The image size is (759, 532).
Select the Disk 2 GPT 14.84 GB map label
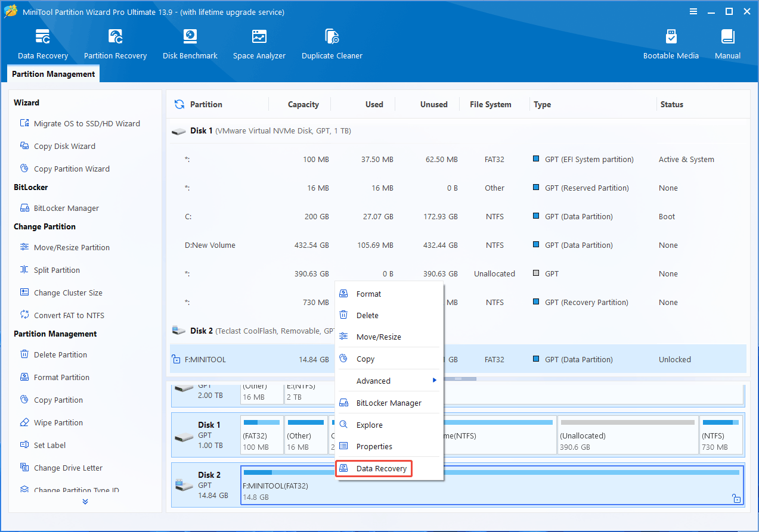coord(206,485)
